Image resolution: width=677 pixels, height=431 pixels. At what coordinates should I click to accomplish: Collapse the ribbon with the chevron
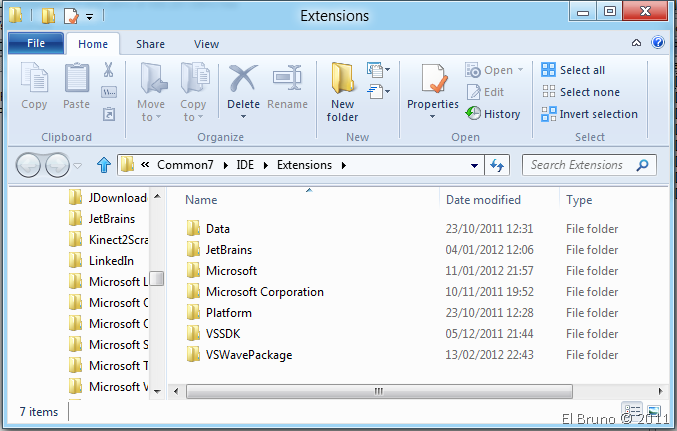pyautogui.click(x=637, y=43)
